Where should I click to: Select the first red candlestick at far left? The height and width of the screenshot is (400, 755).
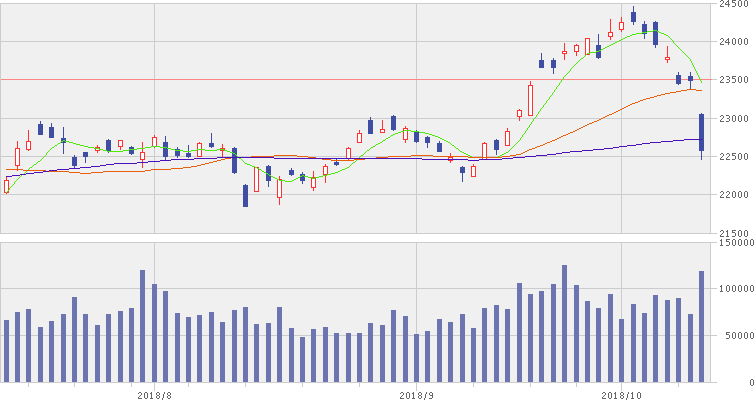[x=6, y=185]
